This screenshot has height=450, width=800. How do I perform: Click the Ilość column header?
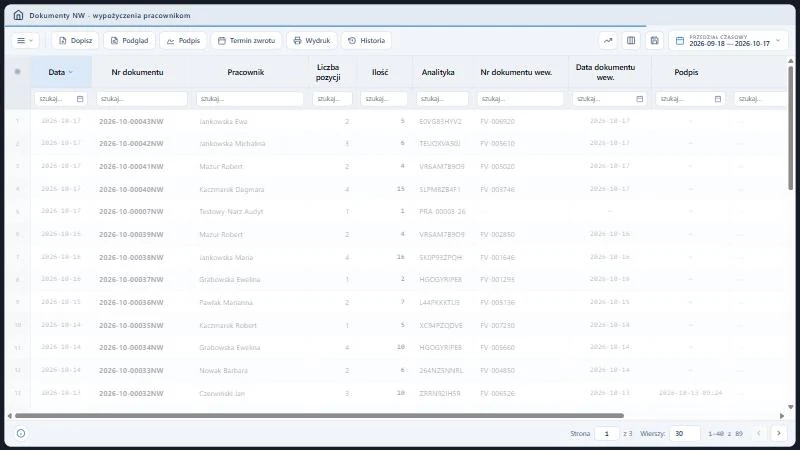tap(380, 72)
